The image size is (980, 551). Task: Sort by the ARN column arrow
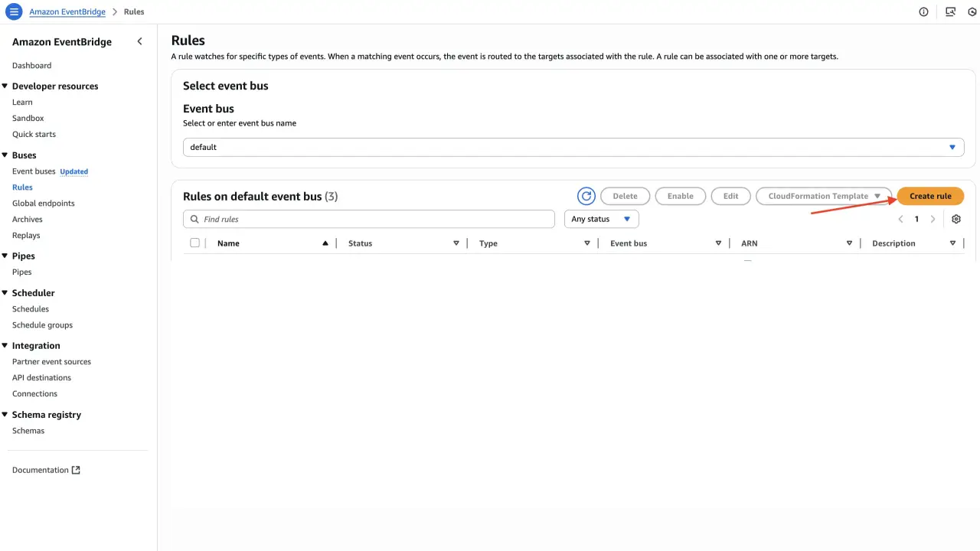(x=849, y=243)
